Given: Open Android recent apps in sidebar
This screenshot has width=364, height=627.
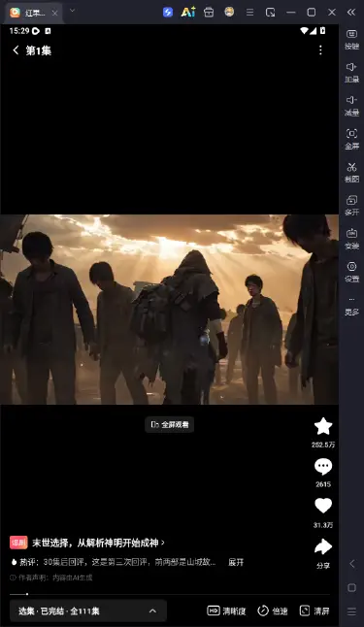Looking at the screenshot, I should (351, 611).
